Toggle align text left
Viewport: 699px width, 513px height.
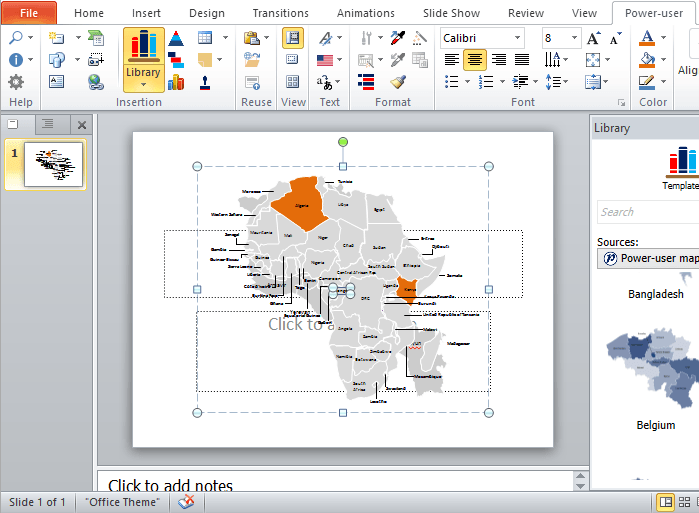click(x=452, y=59)
